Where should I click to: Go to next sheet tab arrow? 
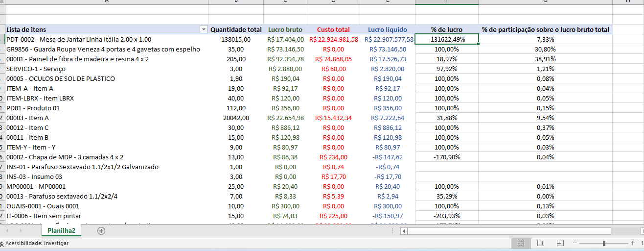20,231
